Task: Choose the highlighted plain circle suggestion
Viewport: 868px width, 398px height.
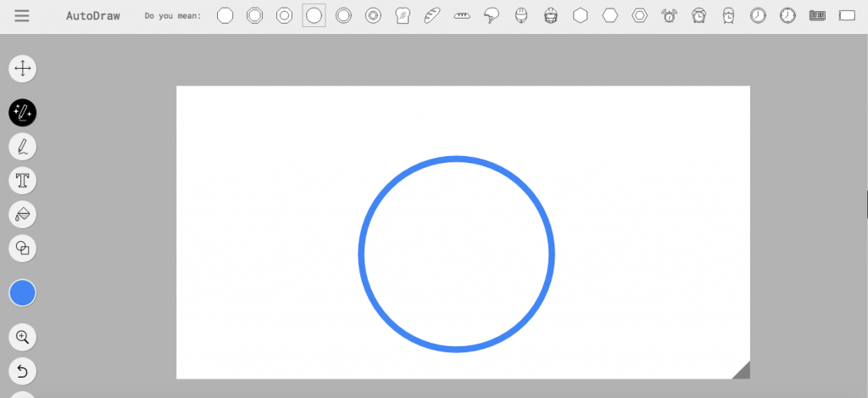Action: point(314,15)
